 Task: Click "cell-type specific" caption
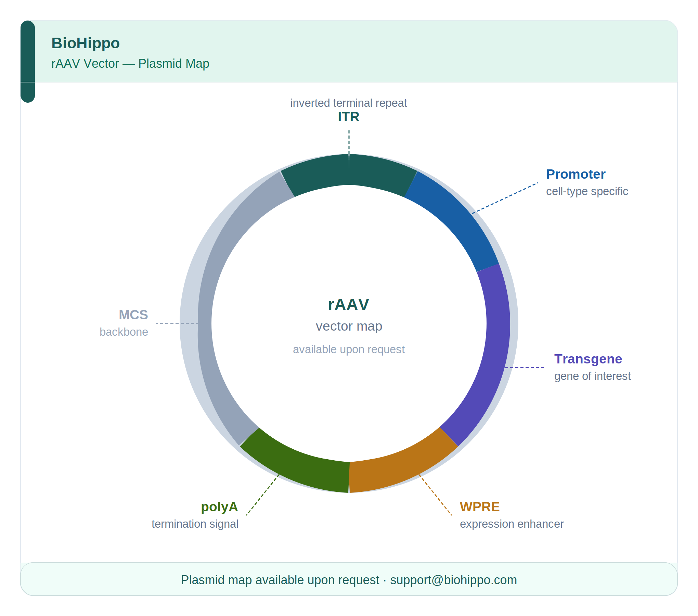(587, 191)
